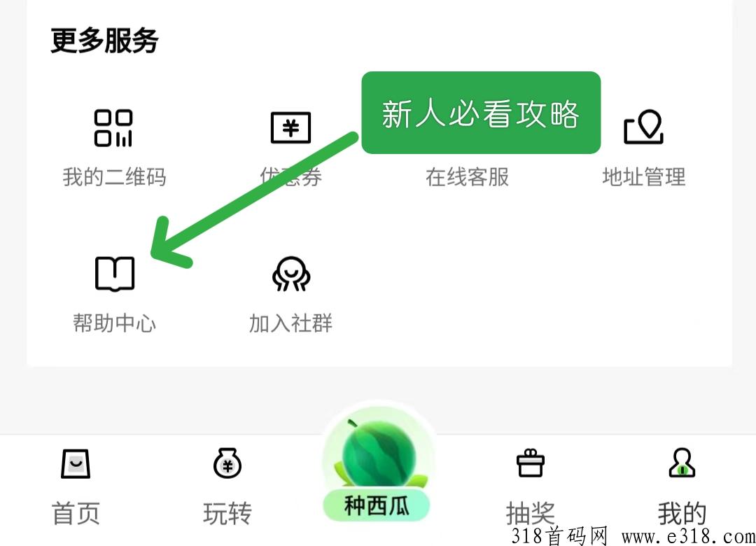
Task: Switch to the 抽奖 tab label
Action: pyautogui.click(x=531, y=512)
